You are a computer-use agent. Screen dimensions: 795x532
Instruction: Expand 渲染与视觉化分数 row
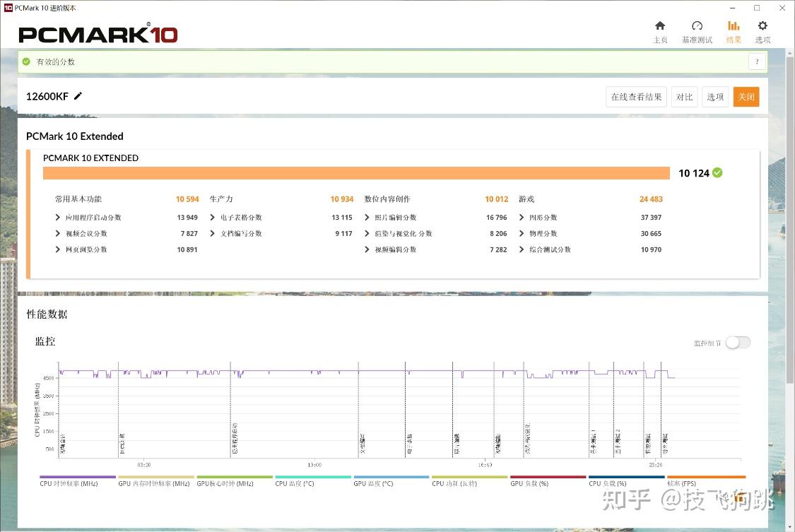[x=367, y=234]
